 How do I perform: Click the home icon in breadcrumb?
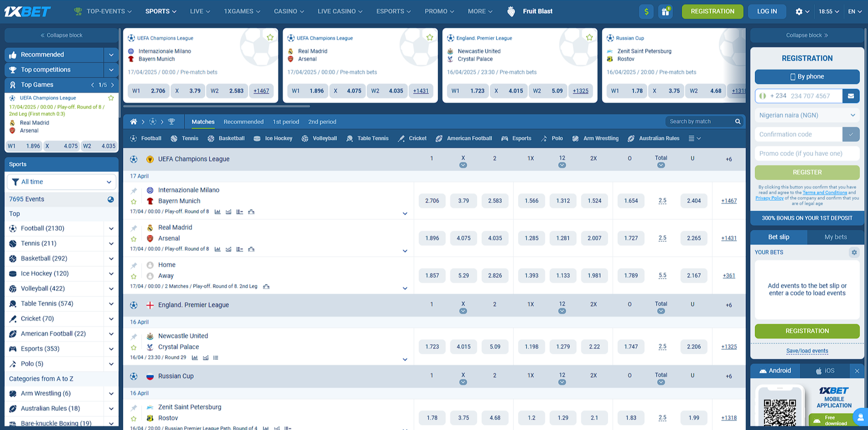(x=133, y=121)
